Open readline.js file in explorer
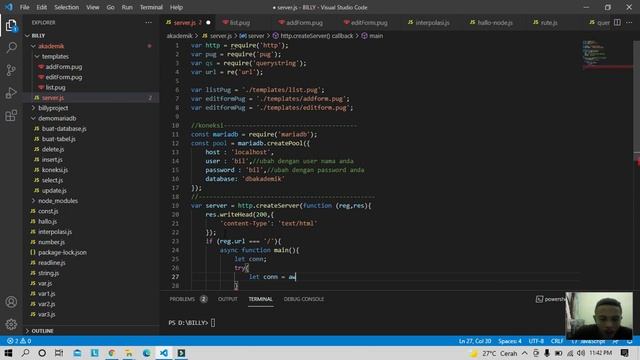 (51, 262)
